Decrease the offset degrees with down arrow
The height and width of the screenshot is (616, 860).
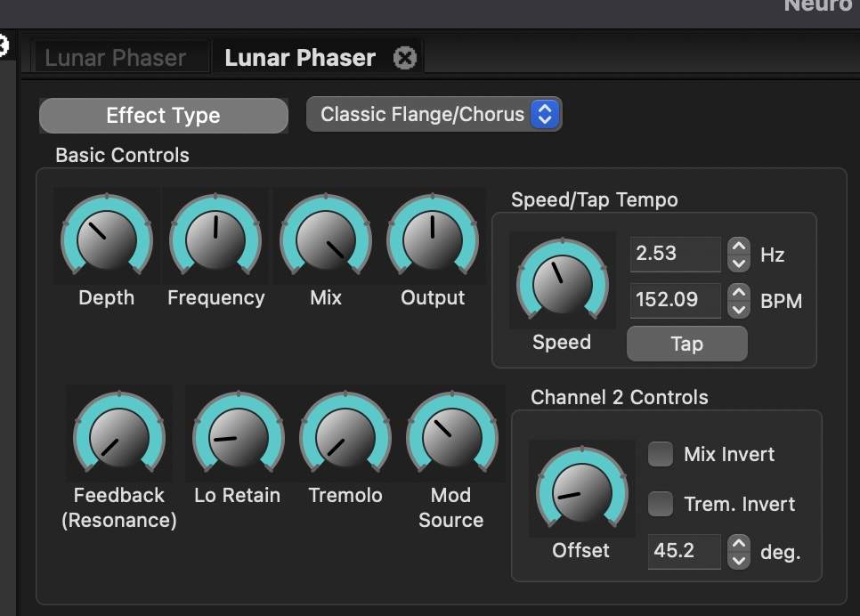coord(739,561)
